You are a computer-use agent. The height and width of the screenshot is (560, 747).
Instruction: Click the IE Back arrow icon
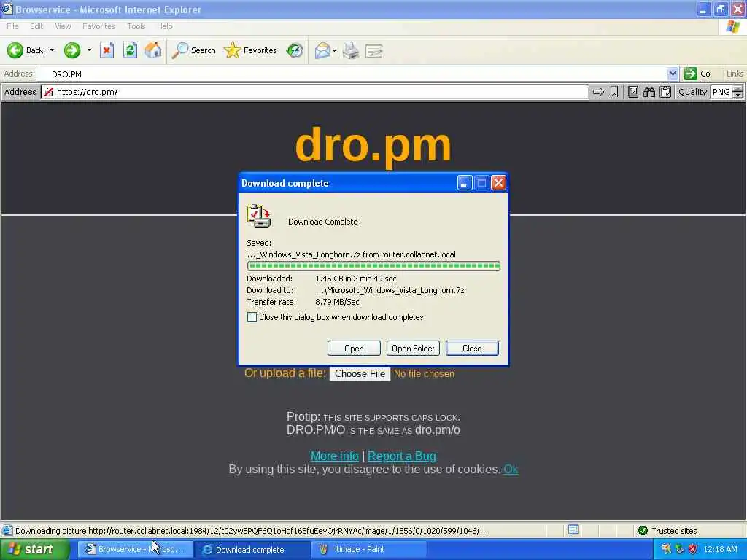tap(15, 50)
